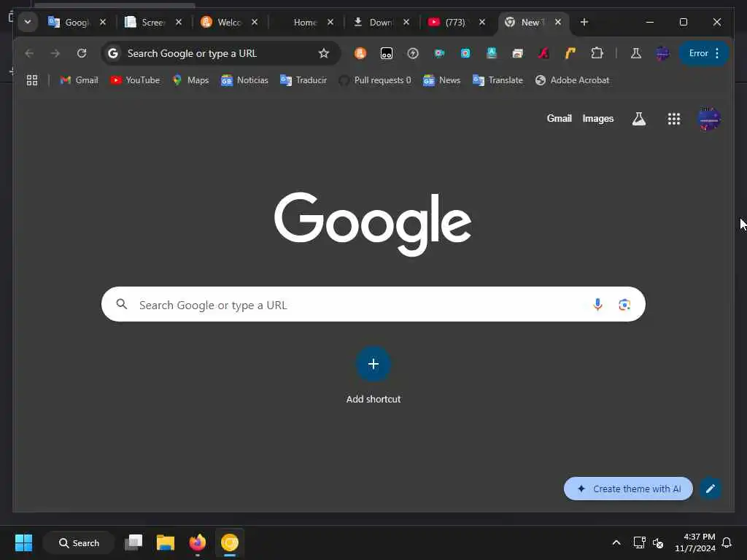Open the muted volume tray icon
Screen dimensions: 747x560
pos(658,542)
